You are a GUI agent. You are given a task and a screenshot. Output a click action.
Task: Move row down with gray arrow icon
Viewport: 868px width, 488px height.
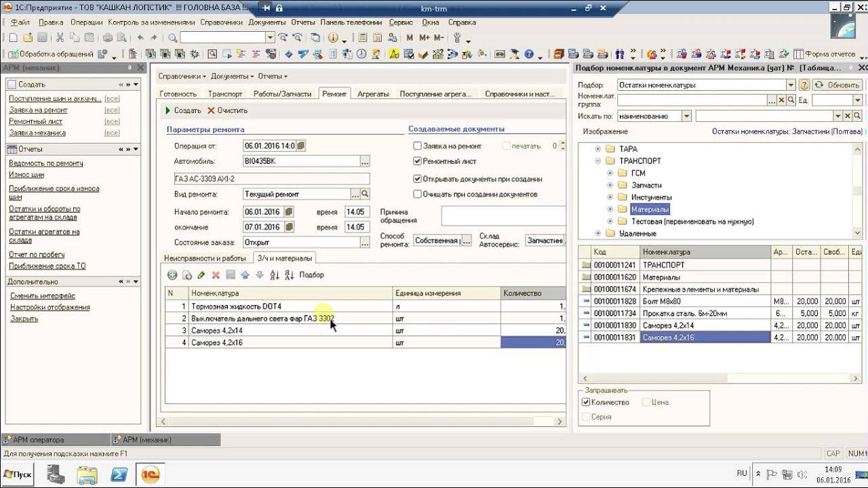click(259, 274)
